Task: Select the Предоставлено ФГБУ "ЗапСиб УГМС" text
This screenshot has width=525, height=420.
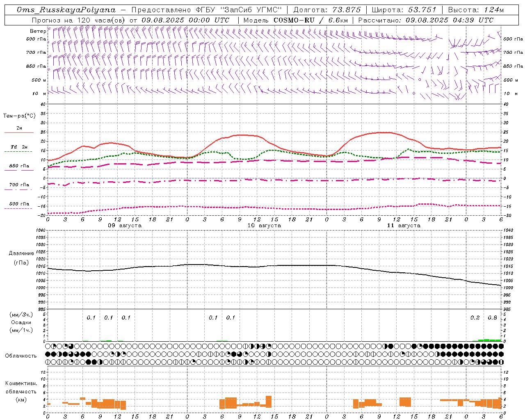Action: (207, 10)
